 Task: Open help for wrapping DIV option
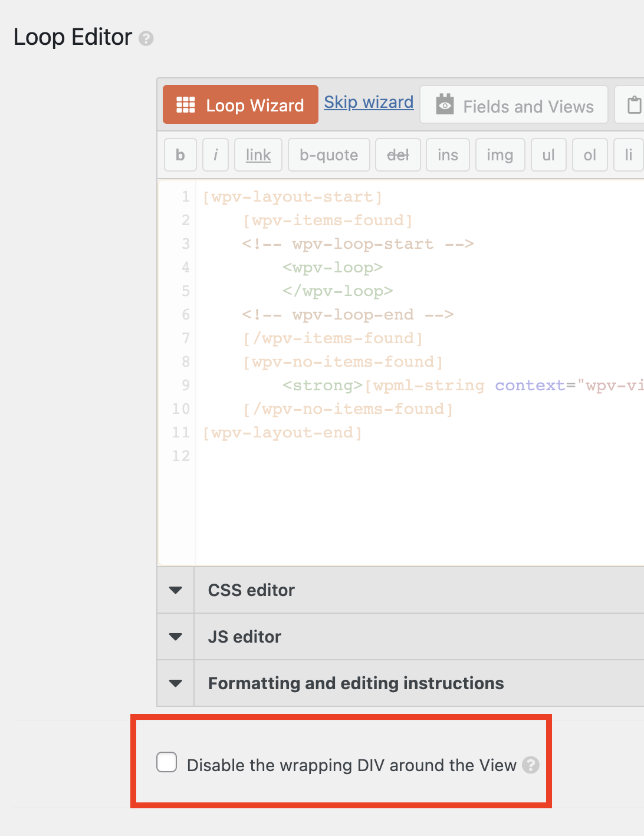531,765
